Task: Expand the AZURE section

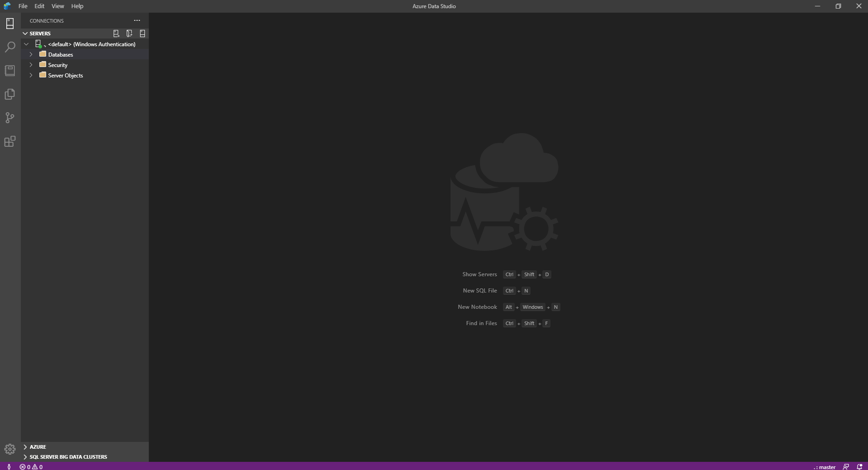Action: point(25,447)
